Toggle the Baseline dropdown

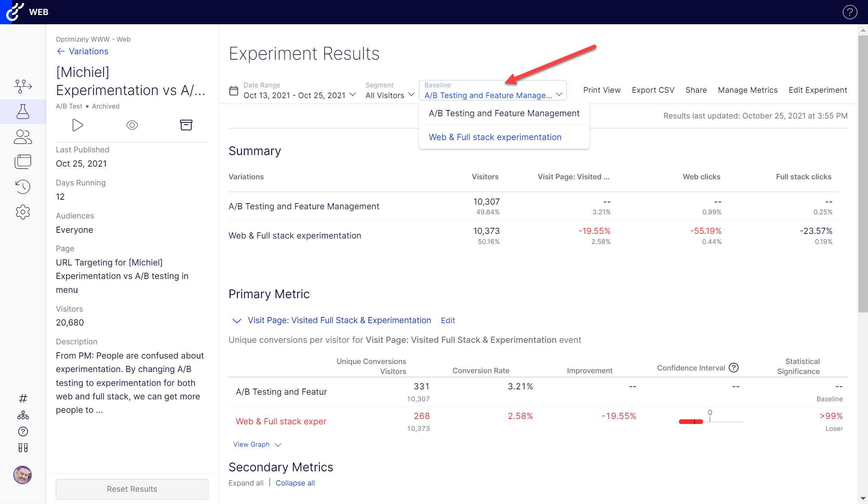(493, 90)
